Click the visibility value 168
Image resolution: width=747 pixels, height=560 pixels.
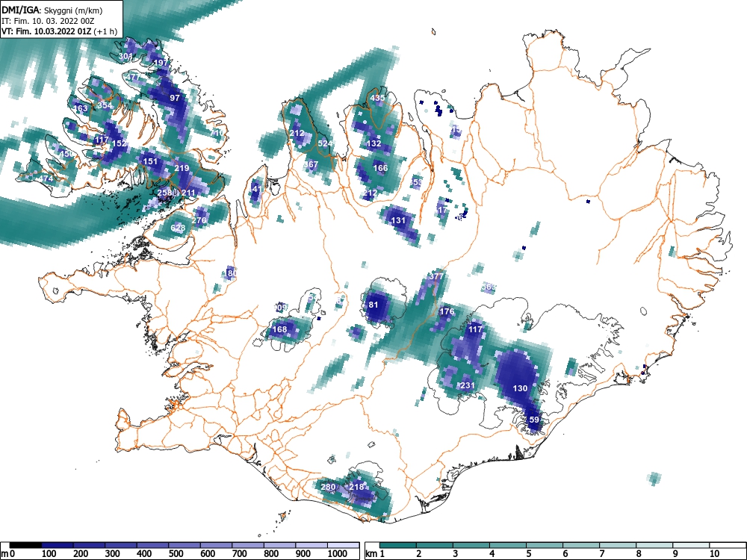[x=279, y=329]
